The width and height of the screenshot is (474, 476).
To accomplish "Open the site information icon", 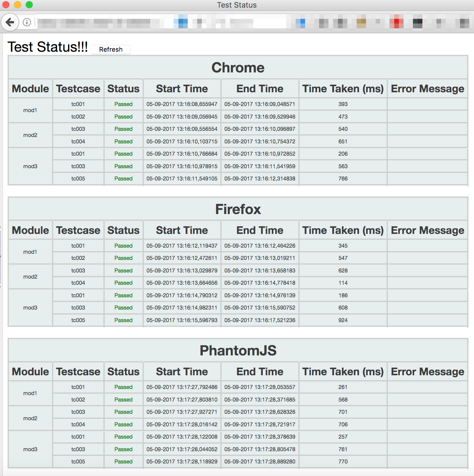I will click(x=27, y=22).
